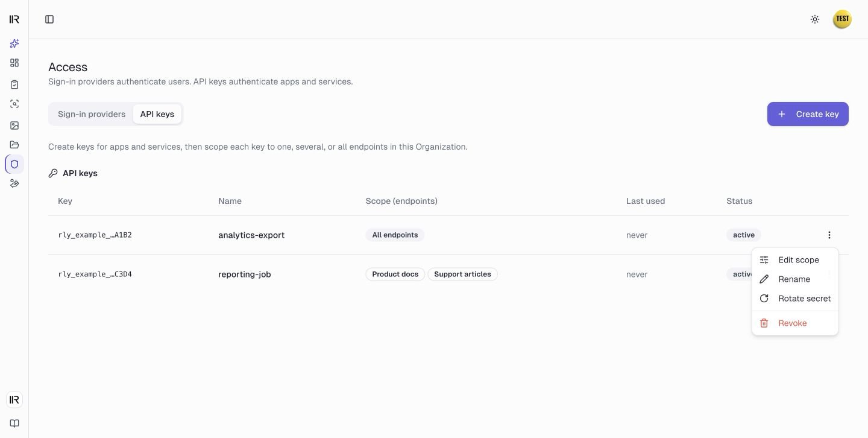Choose Rotate secret from the menu
868x438 pixels.
pyautogui.click(x=795, y=299)
